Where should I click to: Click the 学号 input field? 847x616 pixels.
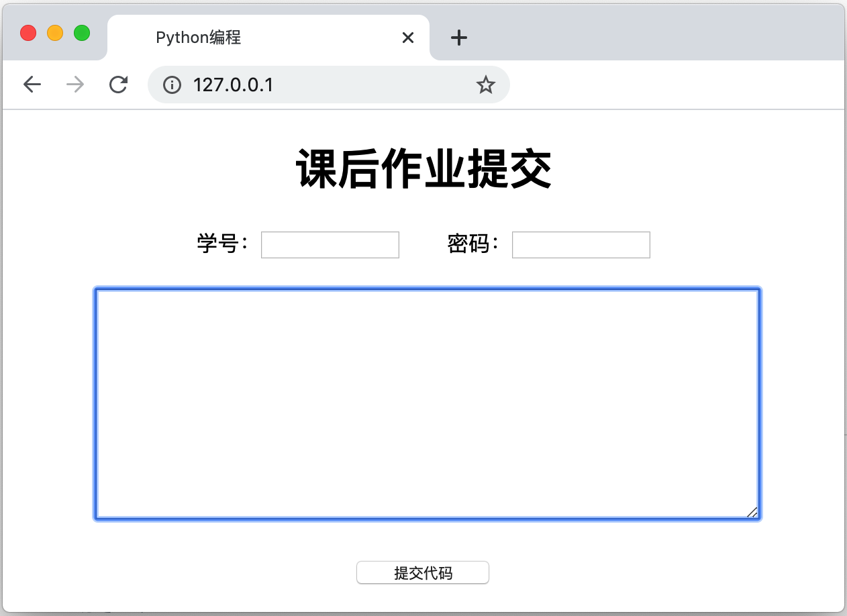330,245
